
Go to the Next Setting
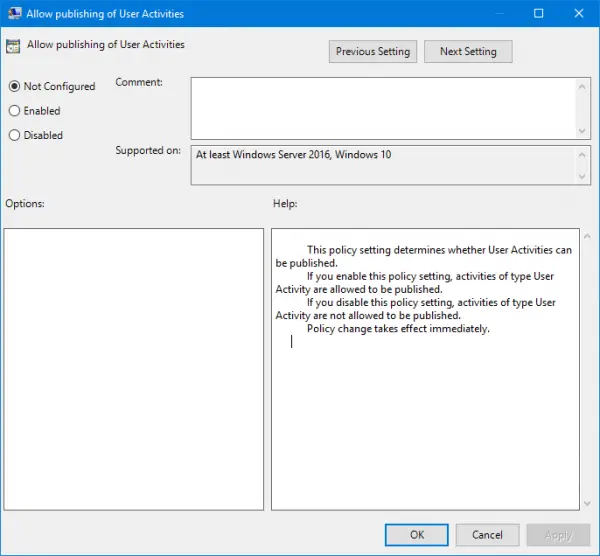[468, 51]
